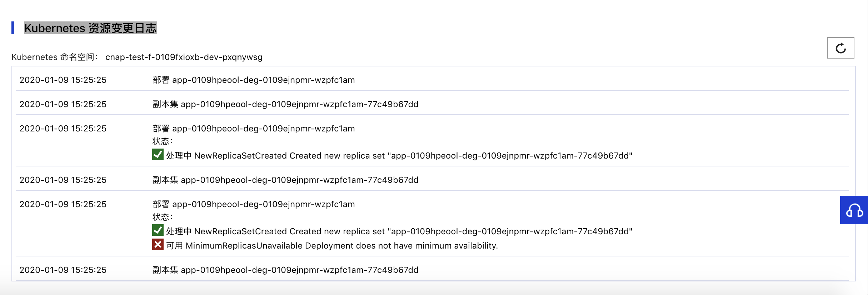The width and height of the screenshot is (868, 295).
Task: Select the last 副本集 log entry row
Action: tap(432, 270)
